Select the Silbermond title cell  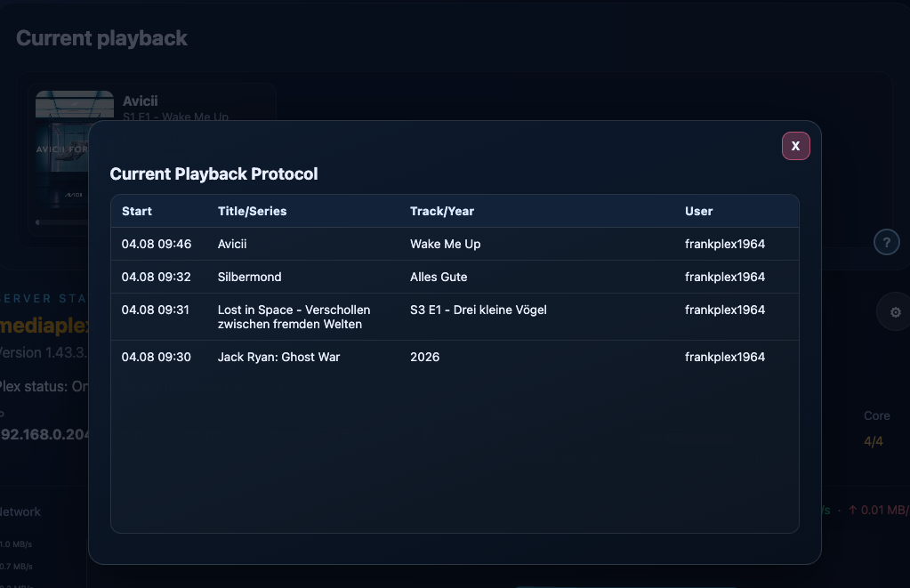point(250,277)
